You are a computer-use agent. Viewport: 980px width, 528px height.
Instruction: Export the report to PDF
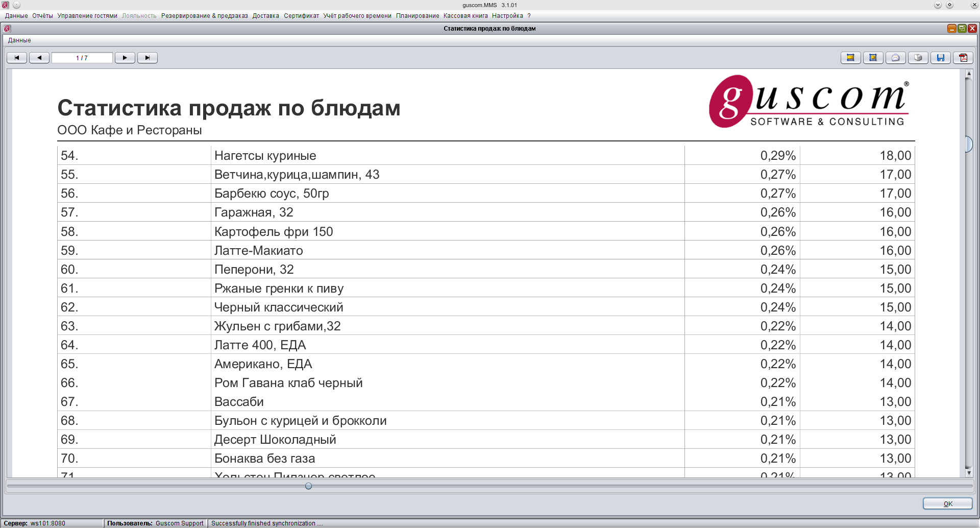click(963, 58)
